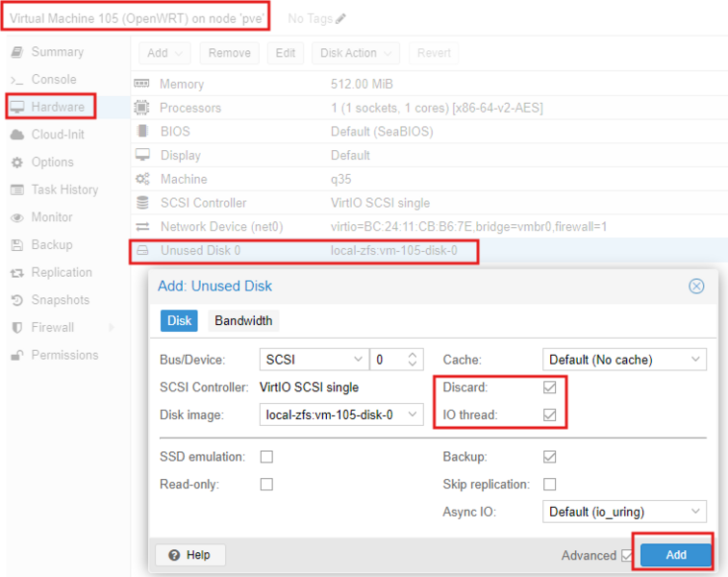Click the Network Device exchange icon
This screenshot has width=728, height=577.
click(x=142, y=227)
